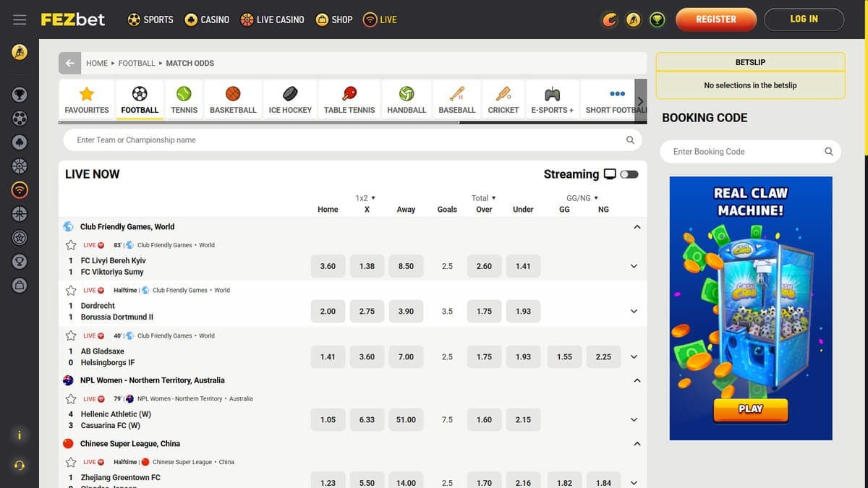
Task: Click the Enter Booking Code field
Action: click(x=752, y=152)
